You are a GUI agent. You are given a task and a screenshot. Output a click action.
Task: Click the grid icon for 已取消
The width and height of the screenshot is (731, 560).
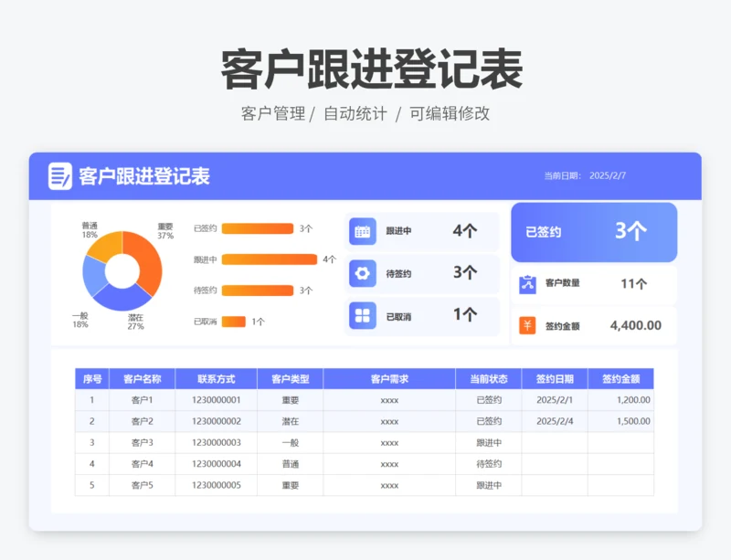(362, 316)
